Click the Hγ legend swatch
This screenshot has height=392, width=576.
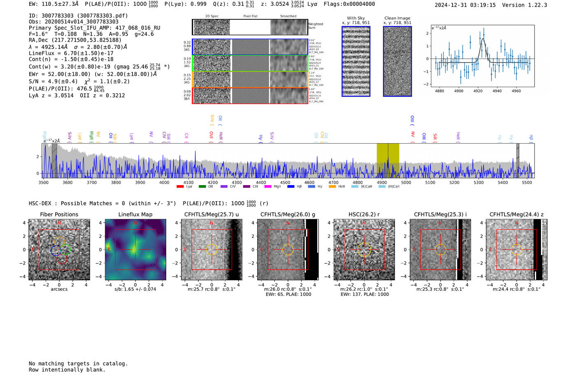coord(311,187)
